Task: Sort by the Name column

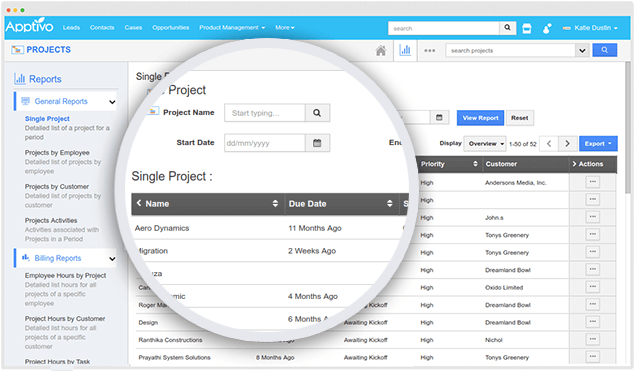Action: pyautogui.click(x=275, y=204)
